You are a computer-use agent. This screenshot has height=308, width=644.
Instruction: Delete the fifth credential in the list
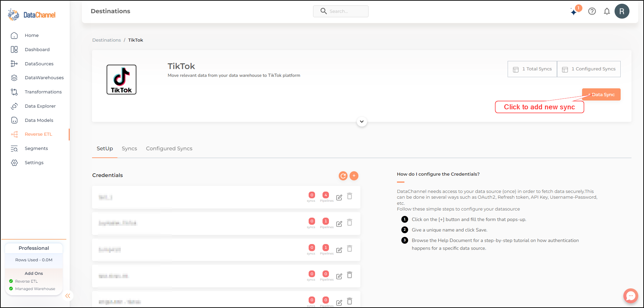[x=350, y=301]
